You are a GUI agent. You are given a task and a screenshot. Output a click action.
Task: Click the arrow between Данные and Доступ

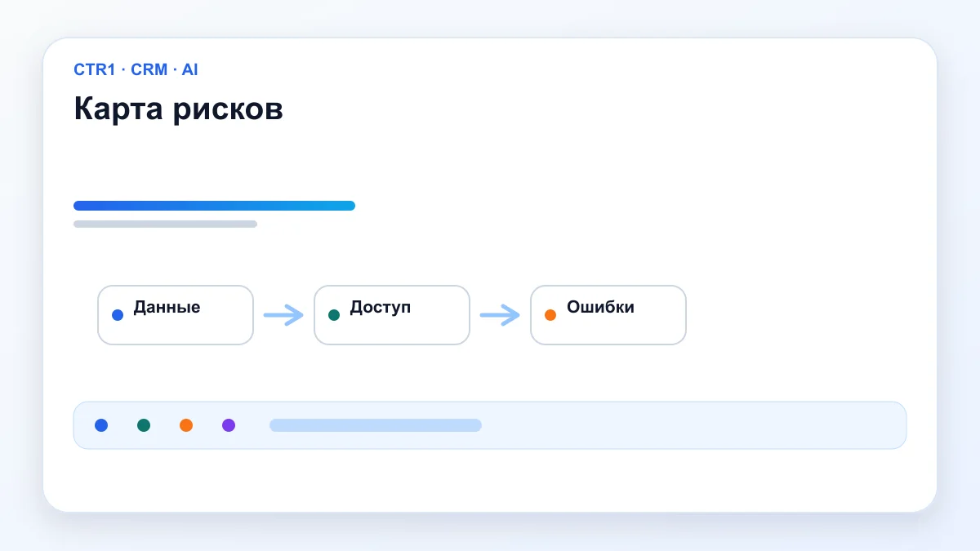point(283,315)
